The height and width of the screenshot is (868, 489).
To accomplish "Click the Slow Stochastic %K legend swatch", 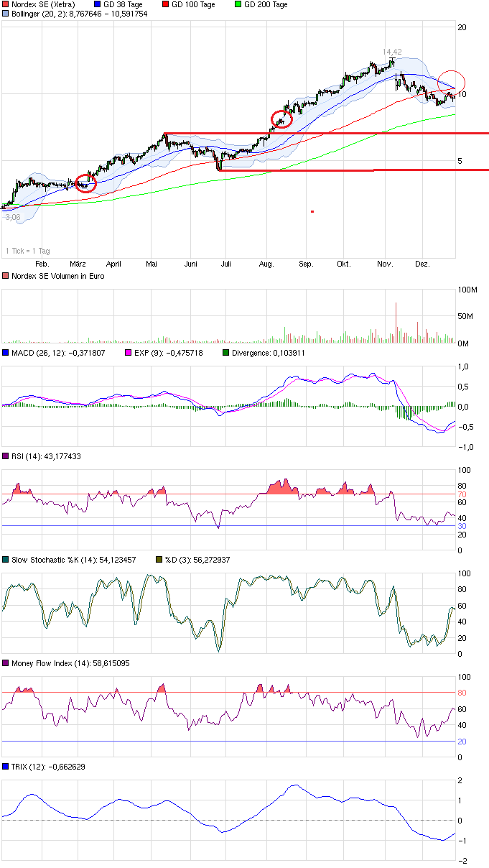I will (6, 559).
